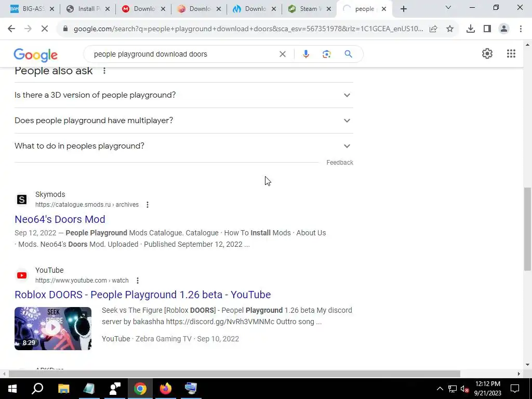Screen dimensions: 532x399
Task: Go back to the previous page
Action: [x=11, y=29]
